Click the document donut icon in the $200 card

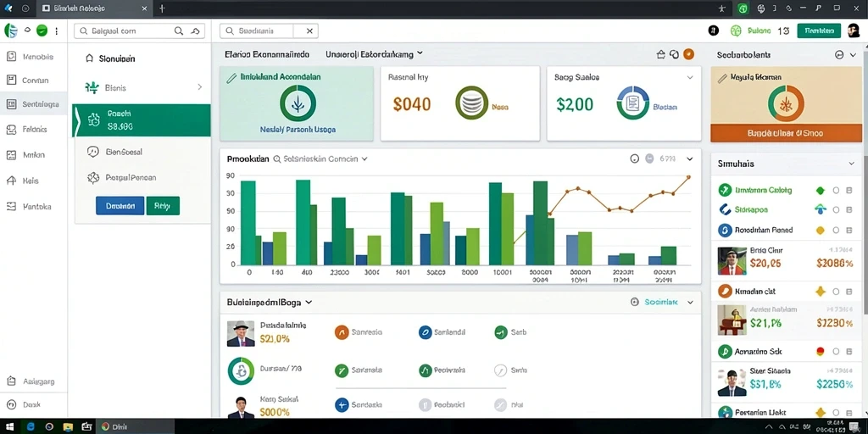click(x=632, y=103)
